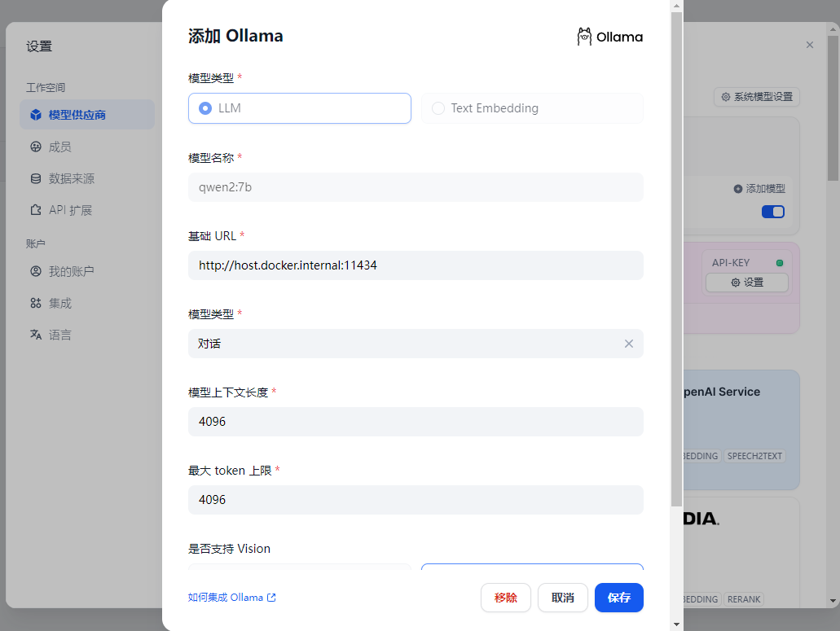Click the scrollbar down arrow of dialog
Viewport: 840px width, 631px height.
(676, 624)
